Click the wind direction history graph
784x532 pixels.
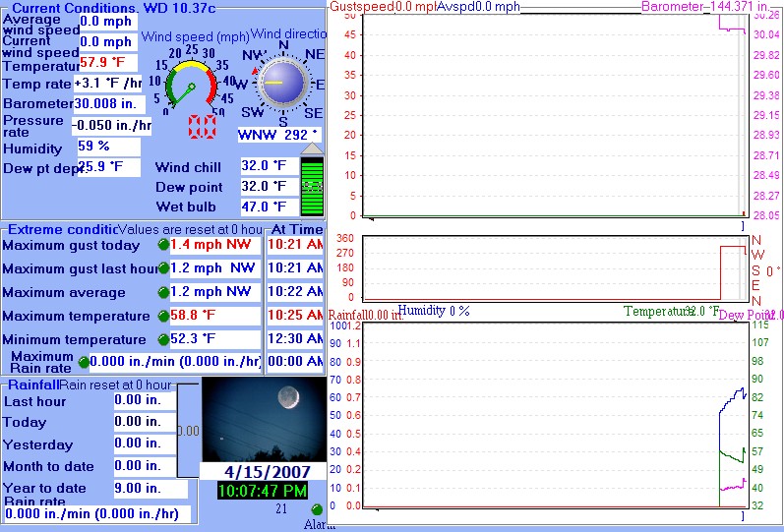click(x=556, y=269)
